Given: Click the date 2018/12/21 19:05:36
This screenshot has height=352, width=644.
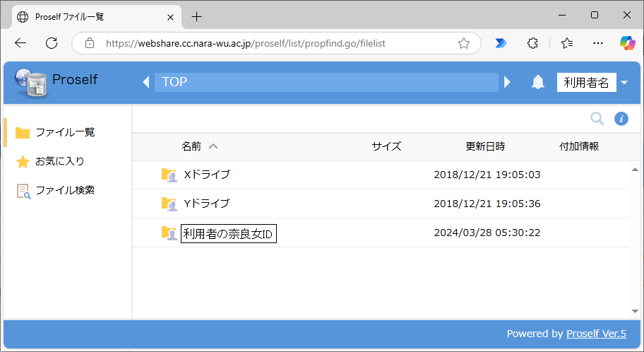Looking at the screenshot, I should (487, 203).
